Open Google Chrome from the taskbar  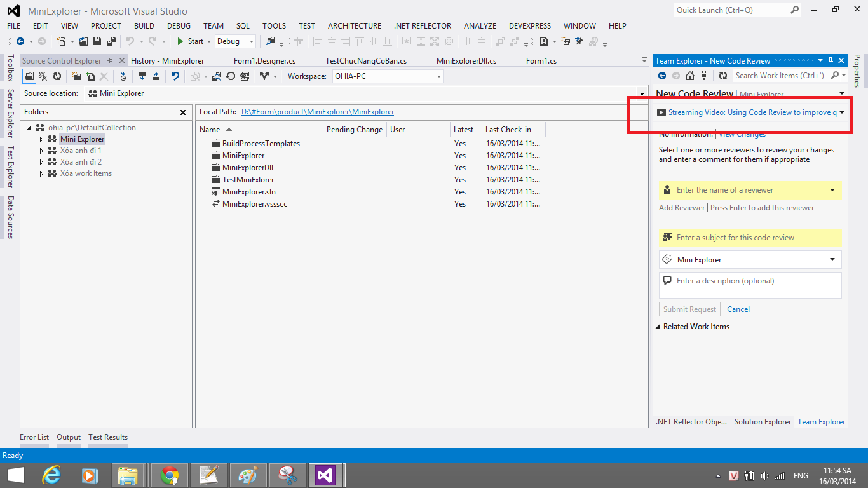170,475
